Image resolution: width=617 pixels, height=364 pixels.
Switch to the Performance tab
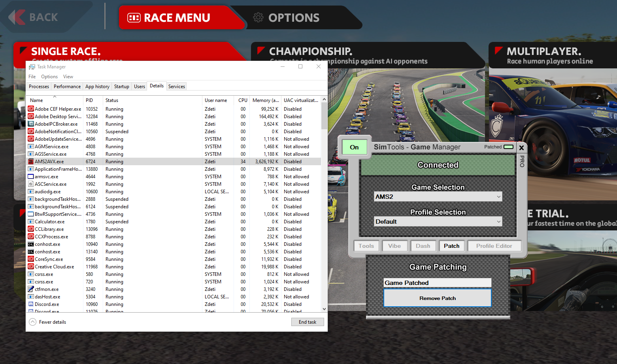click(67, 87)
